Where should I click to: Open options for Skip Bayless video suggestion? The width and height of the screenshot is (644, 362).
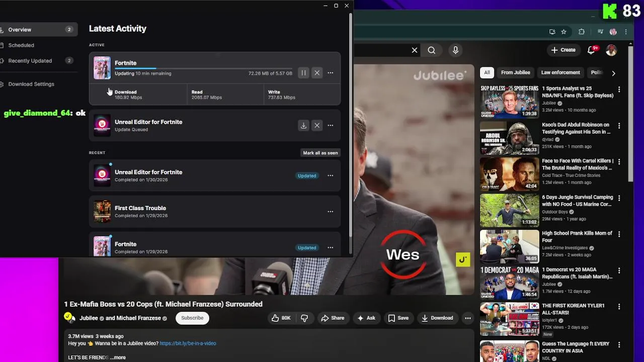619,89
